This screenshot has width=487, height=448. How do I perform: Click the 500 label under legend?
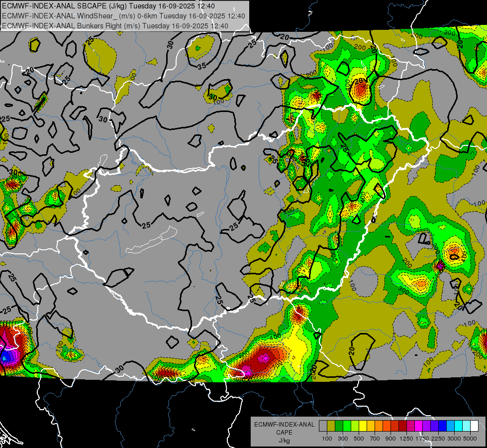tap(359, 439)
